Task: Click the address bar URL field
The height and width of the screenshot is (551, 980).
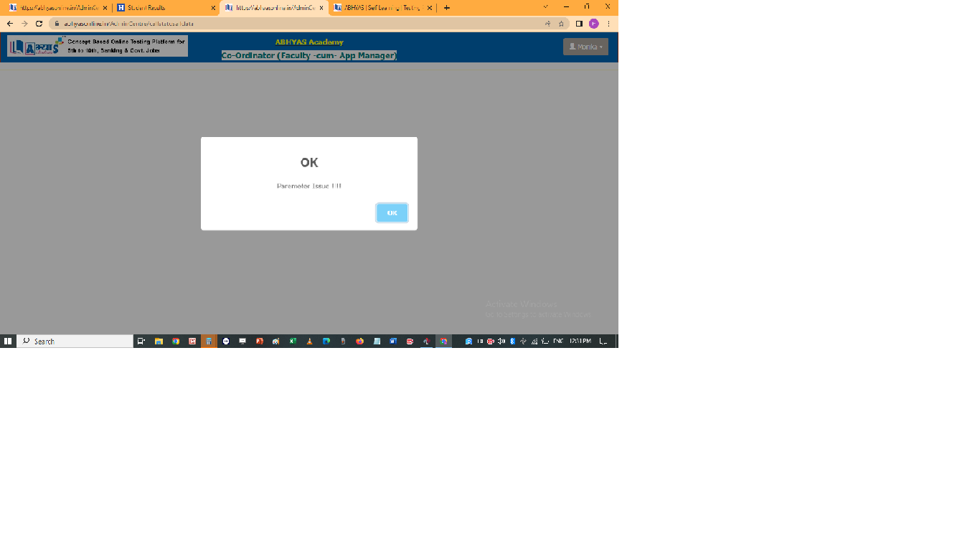Action: 287,24
